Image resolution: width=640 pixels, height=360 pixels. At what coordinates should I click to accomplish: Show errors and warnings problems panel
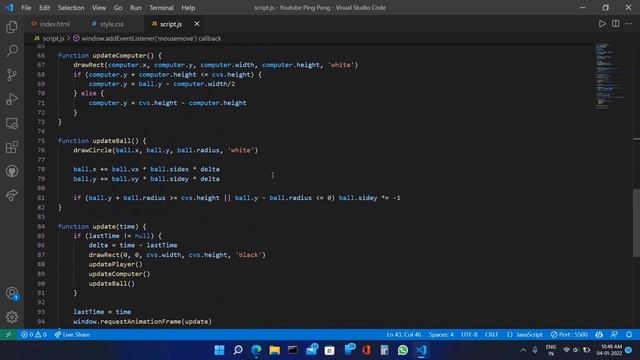(34, 334)
